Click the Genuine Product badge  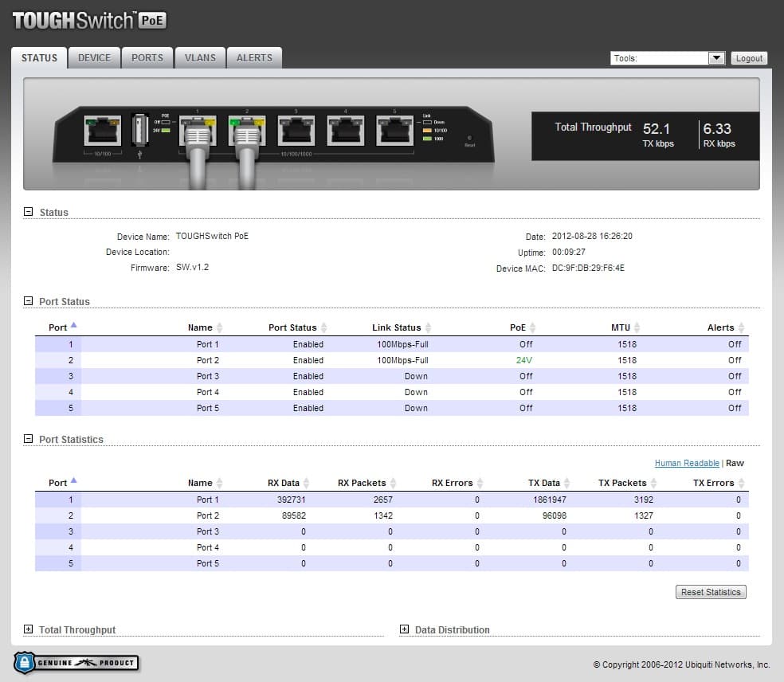[x=76, y=663]
